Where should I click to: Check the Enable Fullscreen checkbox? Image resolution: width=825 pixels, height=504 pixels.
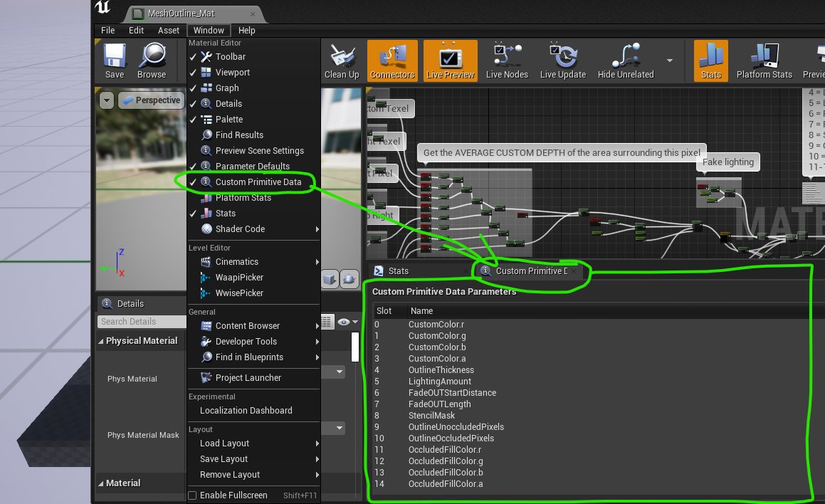[x=193, y=495]
